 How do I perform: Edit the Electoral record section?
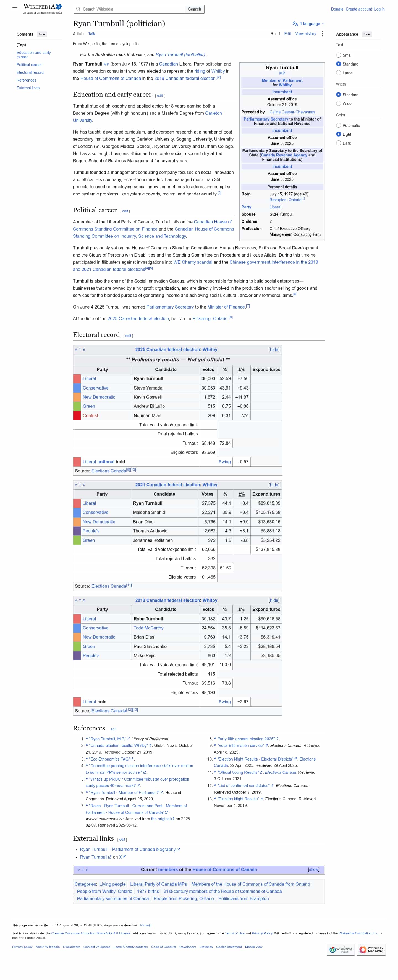128,336
